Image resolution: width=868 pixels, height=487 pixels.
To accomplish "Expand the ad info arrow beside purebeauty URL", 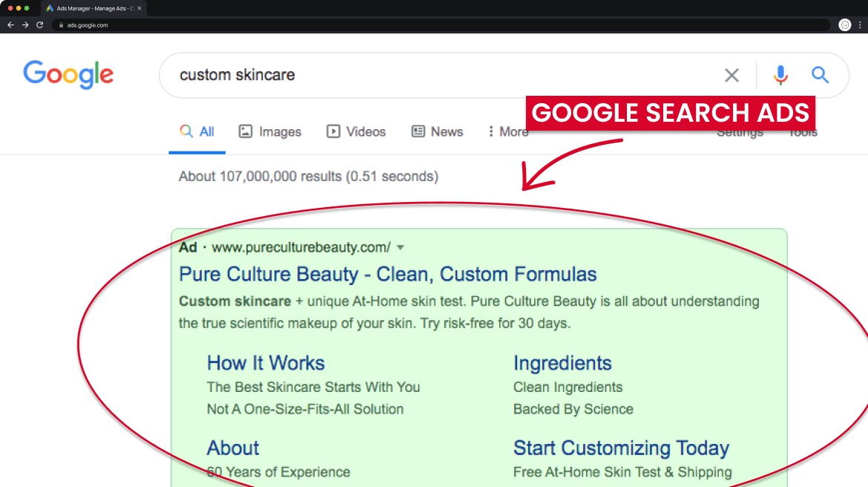I will point(400,247).
